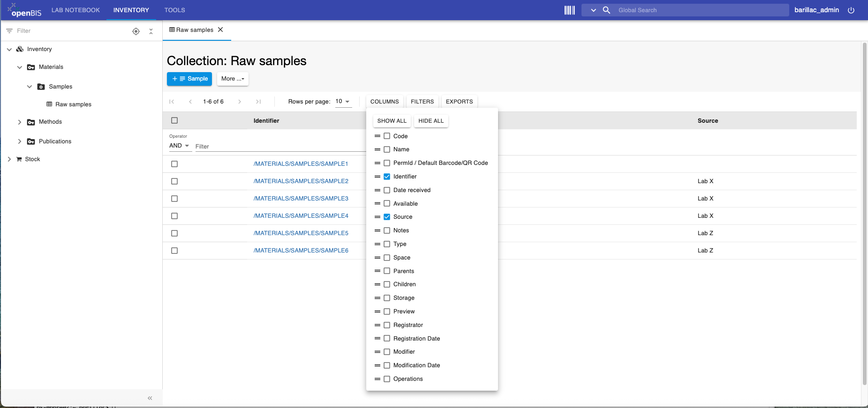Go to last page icon
Screen dimensions: 868x408
258,102
